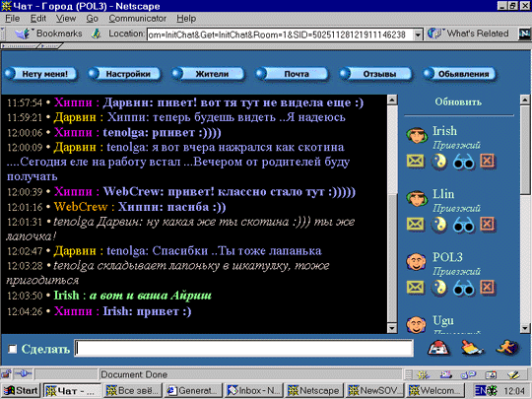Click the chat message input field
Viewport: 532px width, 399px height.
click(243, 348)
